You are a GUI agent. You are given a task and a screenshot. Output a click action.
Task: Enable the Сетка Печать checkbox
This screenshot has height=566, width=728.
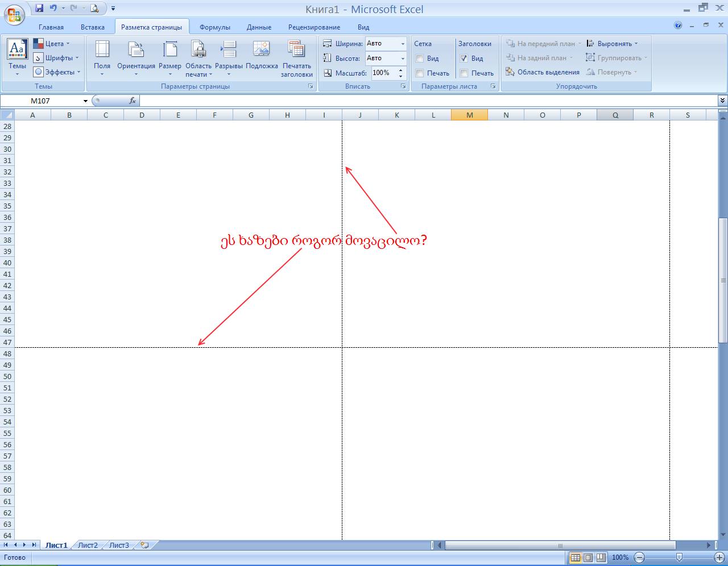tap(420, 73)
